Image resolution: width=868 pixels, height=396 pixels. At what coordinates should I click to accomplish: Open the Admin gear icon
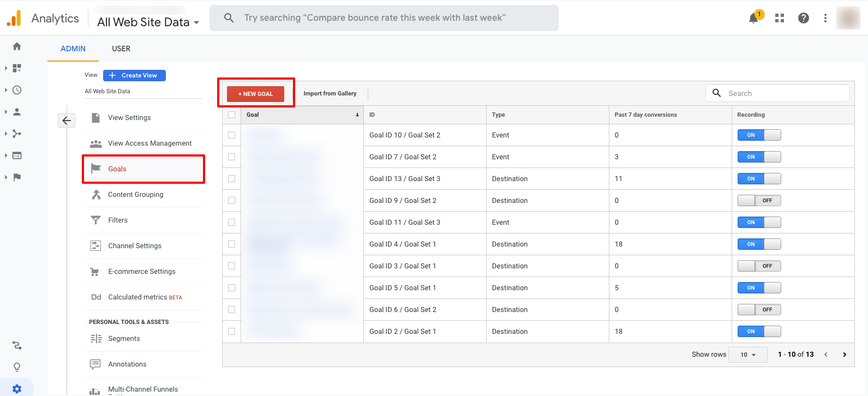(17, 388)
